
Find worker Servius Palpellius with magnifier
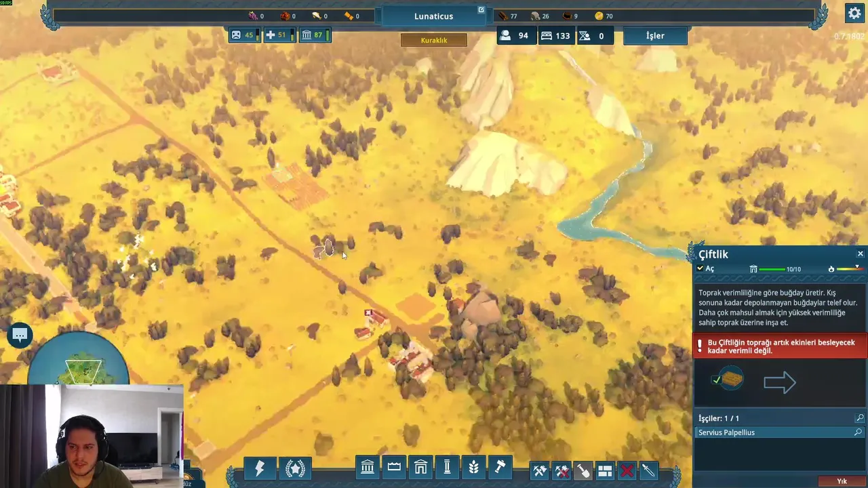click(858, 432)
